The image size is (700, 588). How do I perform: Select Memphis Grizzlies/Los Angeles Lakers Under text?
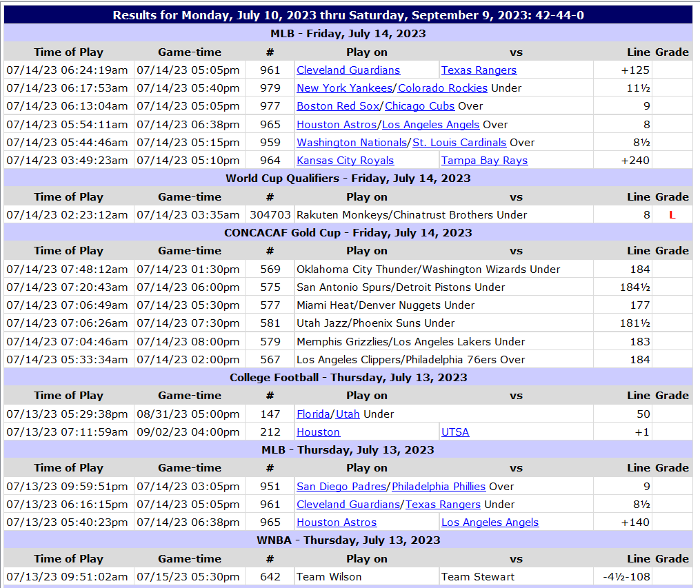411,342
